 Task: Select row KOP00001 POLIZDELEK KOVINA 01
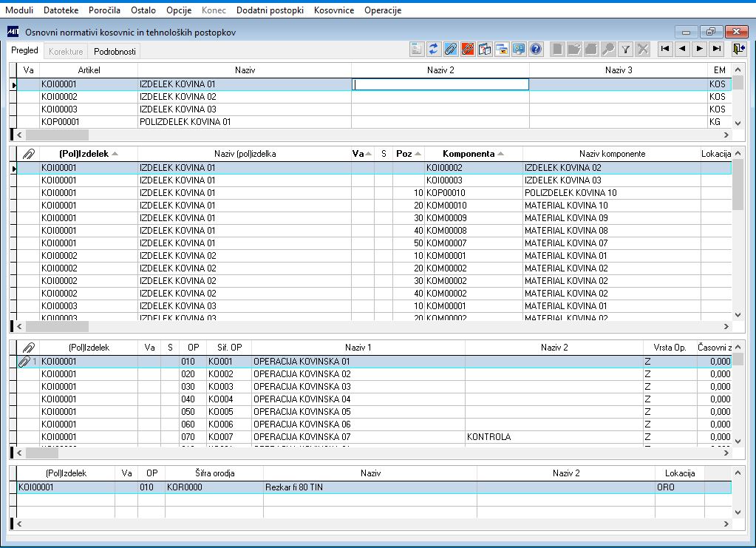(x=371, y=122)
